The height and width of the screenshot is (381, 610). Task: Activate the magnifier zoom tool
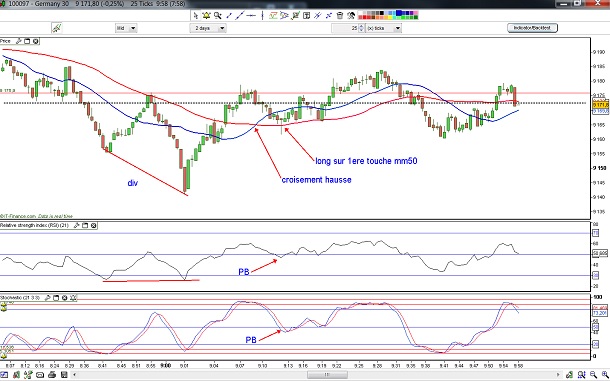click(218, 16)
